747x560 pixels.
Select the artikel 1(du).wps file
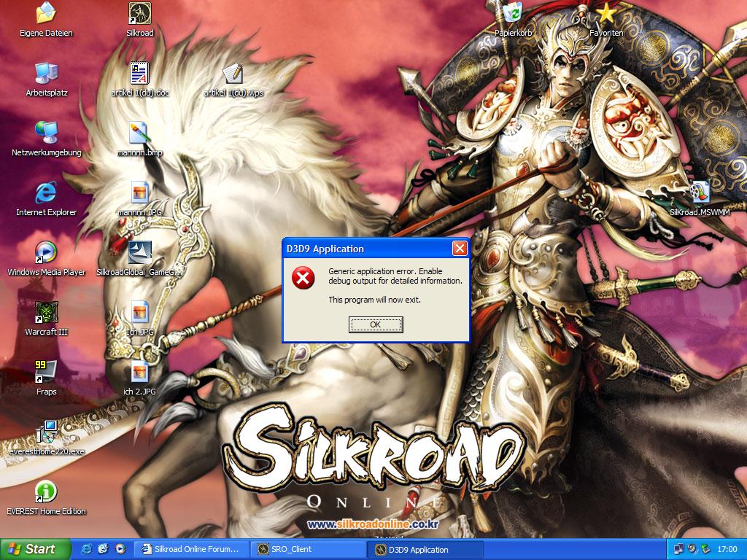pyautogui.click(x=233, y=74)
